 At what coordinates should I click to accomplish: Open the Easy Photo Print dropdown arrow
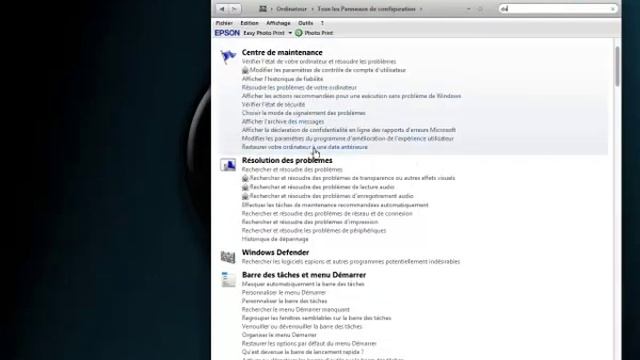(x=290, y=33)
